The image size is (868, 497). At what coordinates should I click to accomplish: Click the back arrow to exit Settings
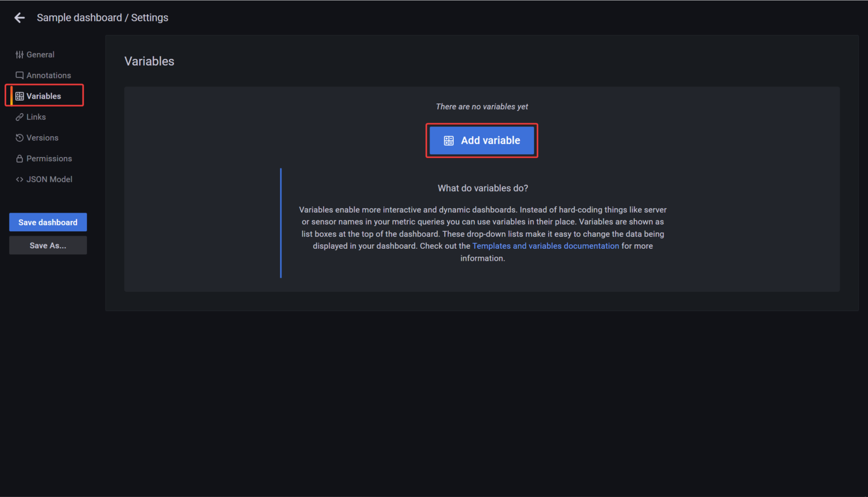(x=19, y=18)
